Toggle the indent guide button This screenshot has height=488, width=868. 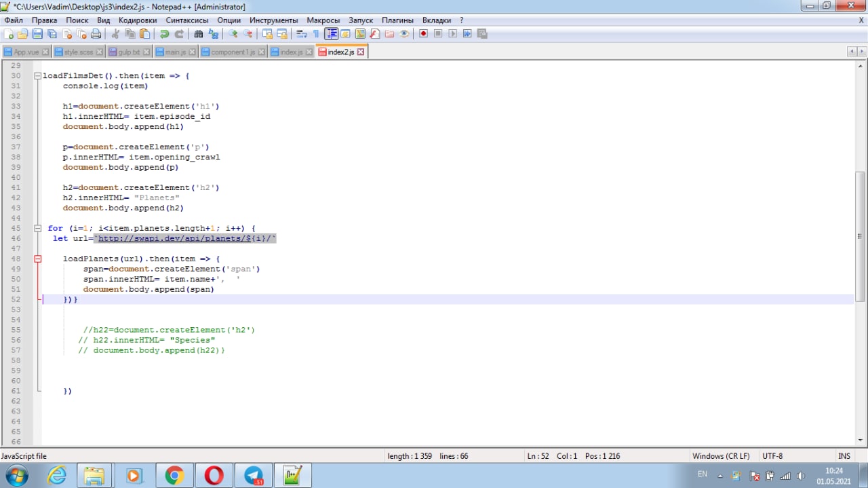click(x=332, y=33)
